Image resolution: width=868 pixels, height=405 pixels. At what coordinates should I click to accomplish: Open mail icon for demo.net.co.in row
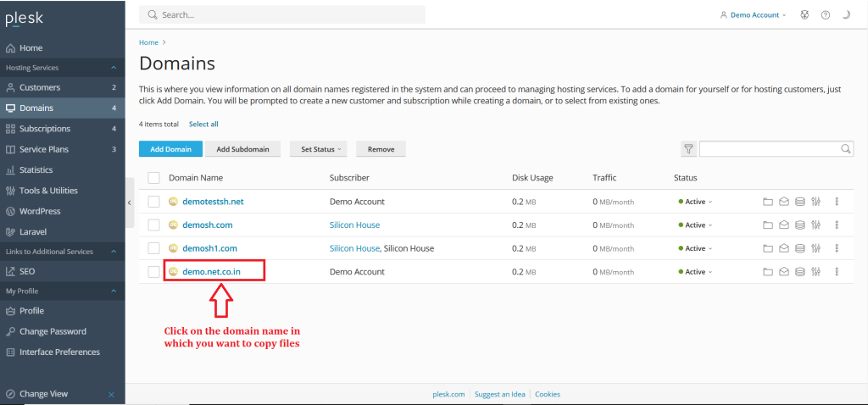[784, 272]
